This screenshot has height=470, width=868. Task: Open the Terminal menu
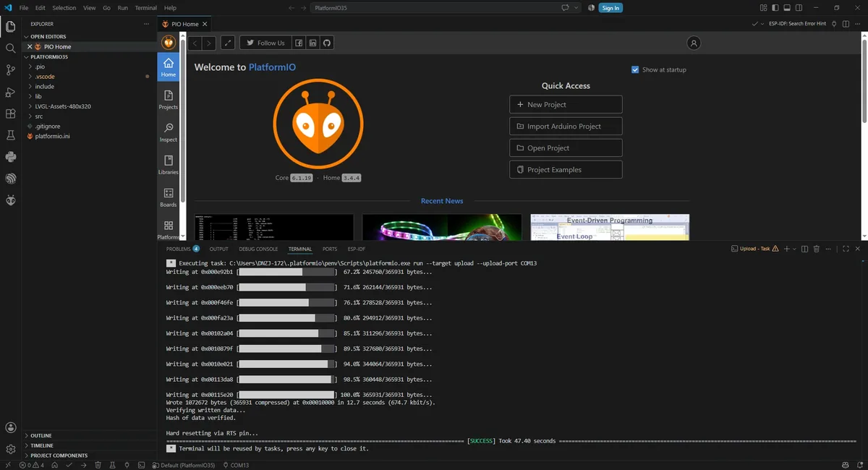click(146, 8)
